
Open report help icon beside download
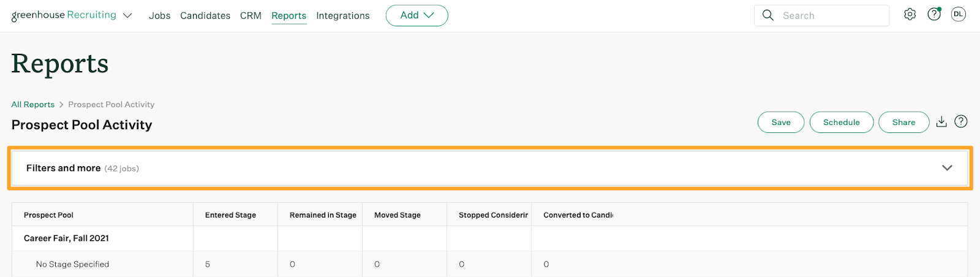(961, 121)
